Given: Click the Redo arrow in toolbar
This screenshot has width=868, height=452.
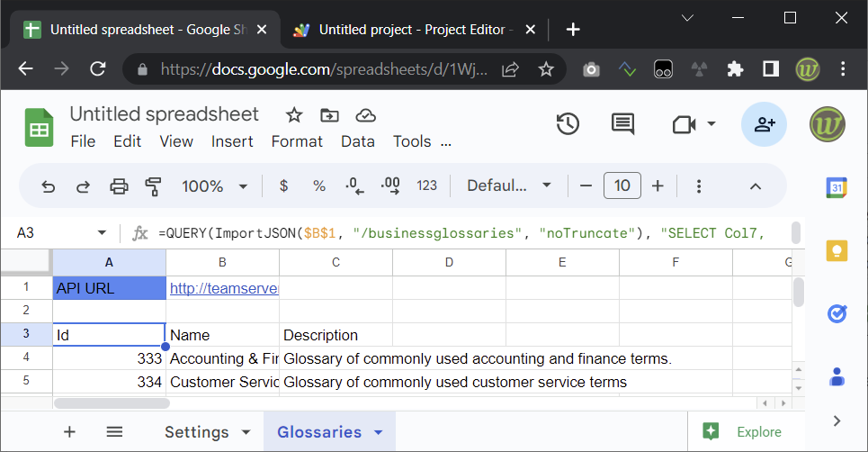Looking at the screenshot, I should [x=83, y=186].
